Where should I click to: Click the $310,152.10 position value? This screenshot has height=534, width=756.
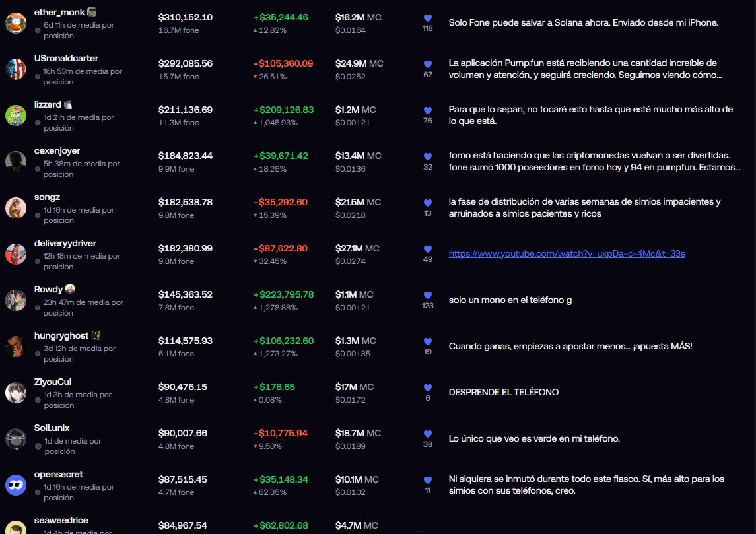tap(185, 17)
